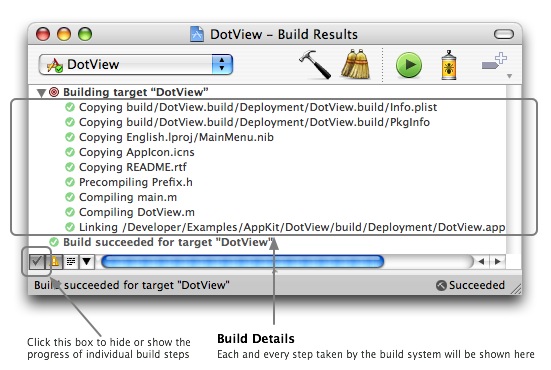
Task: Click the toolbar customize arrow with plus
Action: pyautogui.click(x=494, y=62)
